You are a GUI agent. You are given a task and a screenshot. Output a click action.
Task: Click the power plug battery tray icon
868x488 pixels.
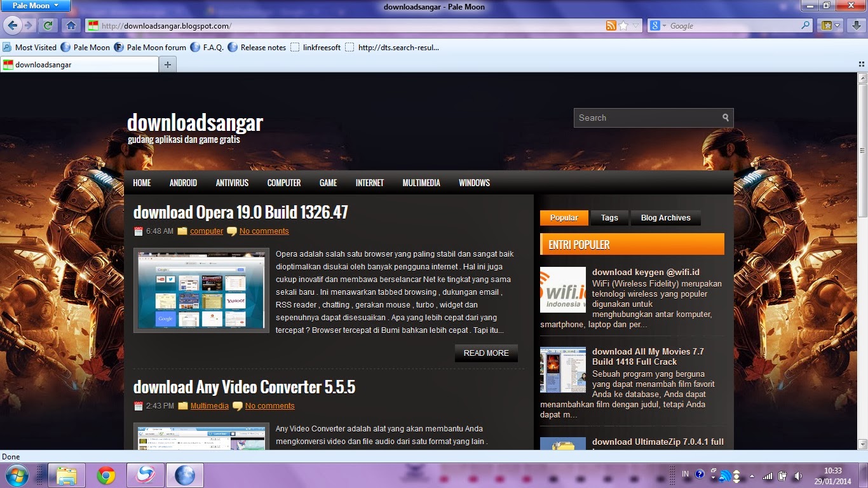click(782, 475)
